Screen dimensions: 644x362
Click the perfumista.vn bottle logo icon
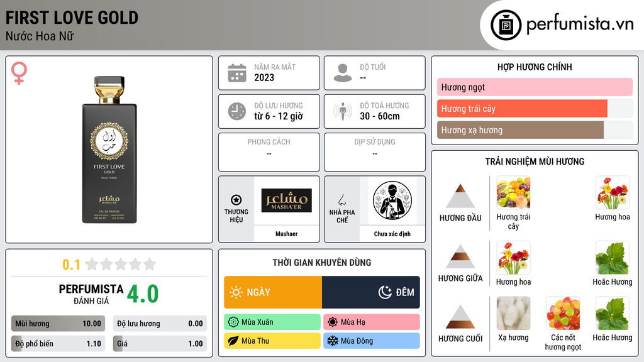pos(506,25)
